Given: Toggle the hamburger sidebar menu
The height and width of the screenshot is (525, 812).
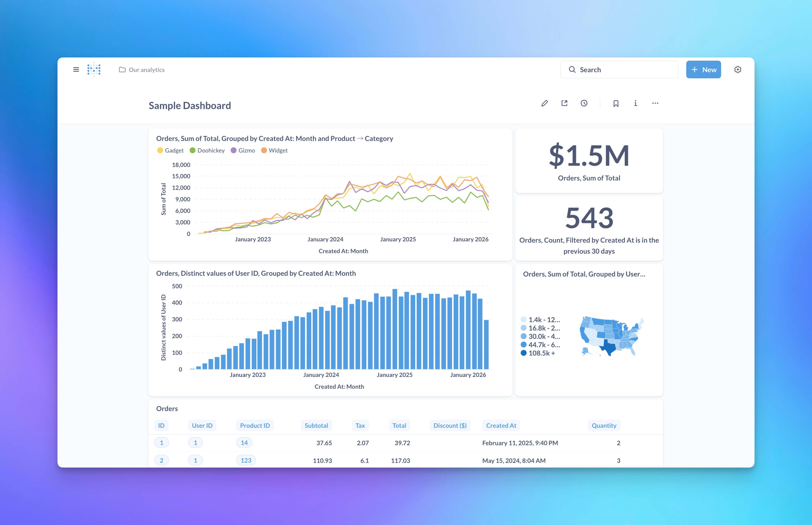Looking at the screenshot, I should (76, 69).
